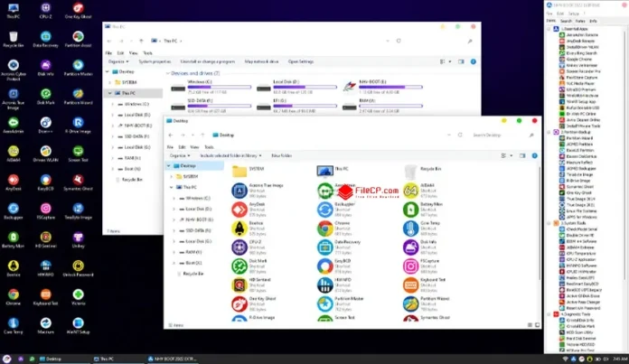Select Drivers WLAN desktop icon

tap(46, 154)
